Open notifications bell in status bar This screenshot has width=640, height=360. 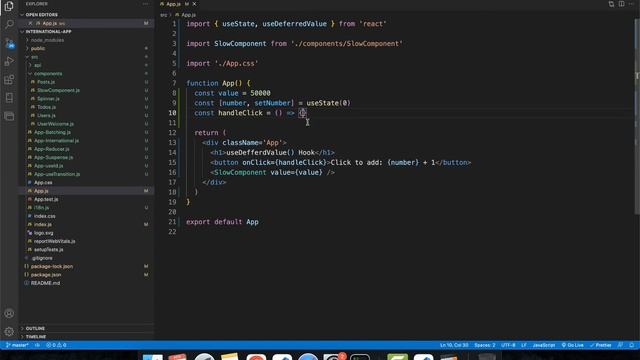point(631,345)
